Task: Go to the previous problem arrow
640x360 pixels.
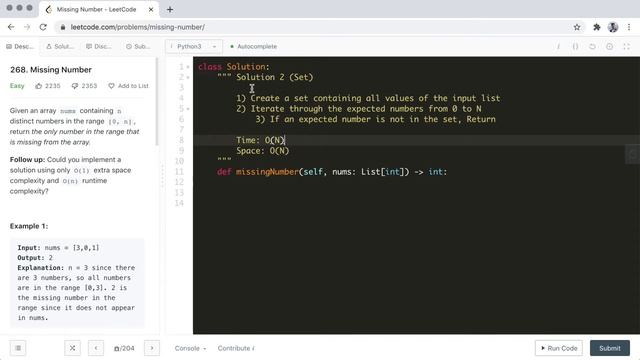Action: pos(96,348)
